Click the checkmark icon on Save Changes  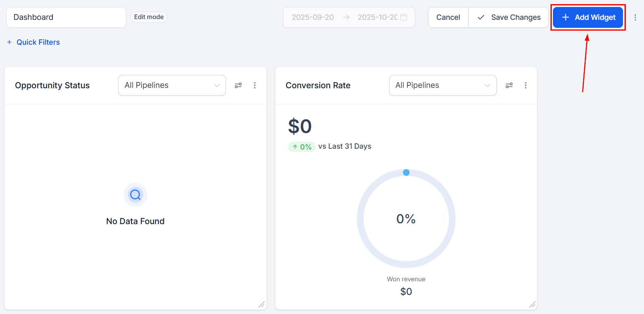point(481,17)
